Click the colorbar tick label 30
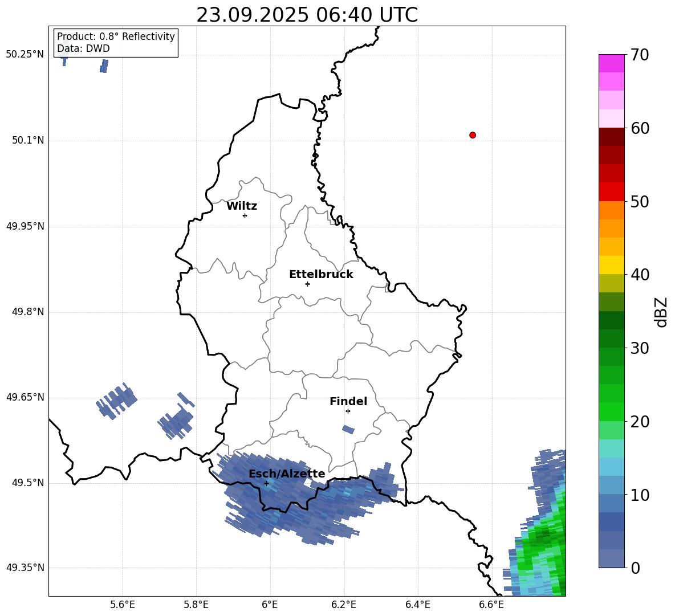The image size is (675, 616). pos(640,348)
